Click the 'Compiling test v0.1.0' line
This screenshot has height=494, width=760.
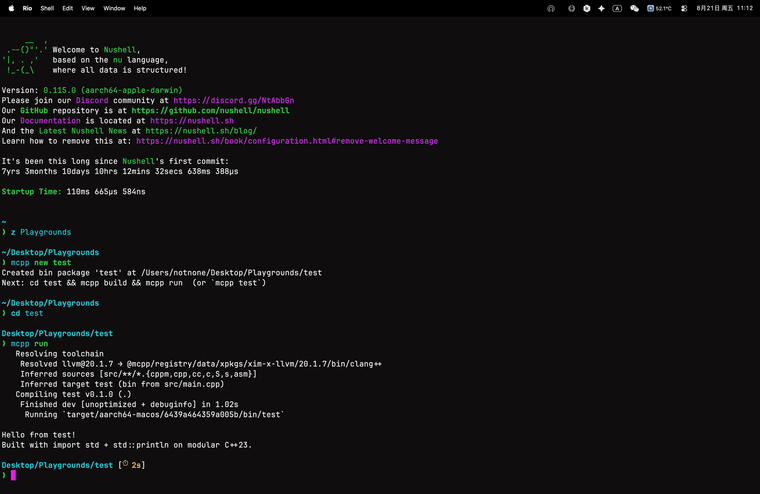point(73,395)
